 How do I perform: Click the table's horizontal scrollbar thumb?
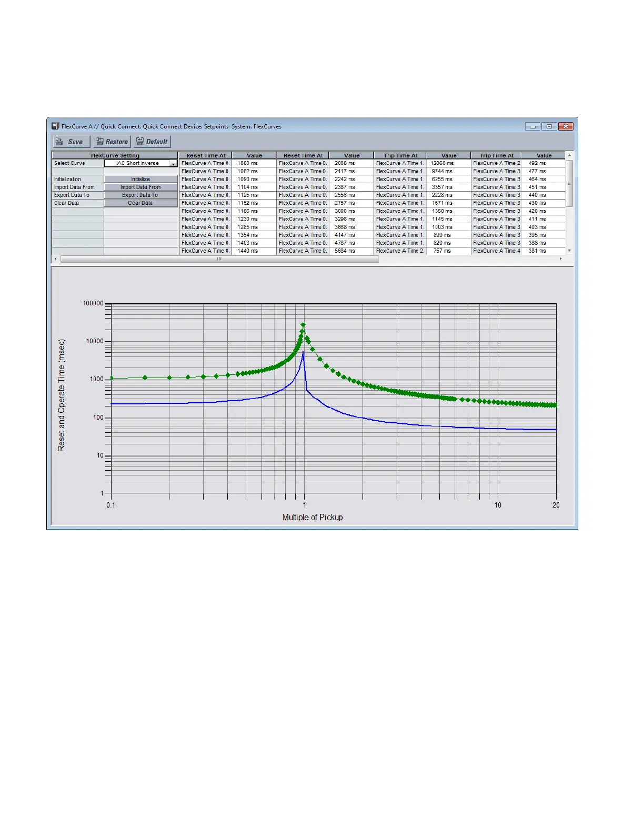tap(219, 259)
